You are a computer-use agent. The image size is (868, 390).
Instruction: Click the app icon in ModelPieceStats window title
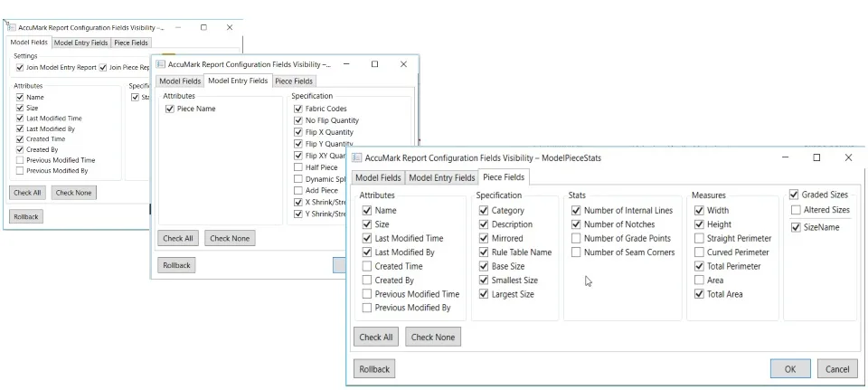pyautogui.click(x=357, y=157)
